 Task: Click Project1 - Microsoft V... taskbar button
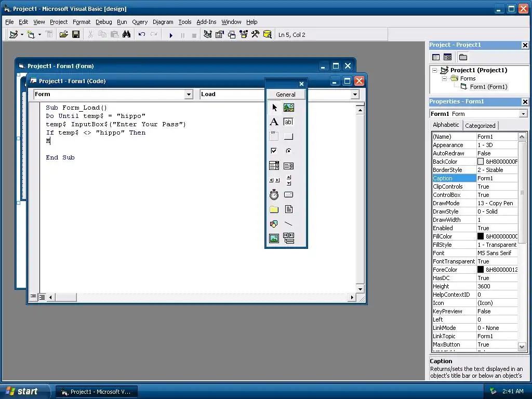96,392
